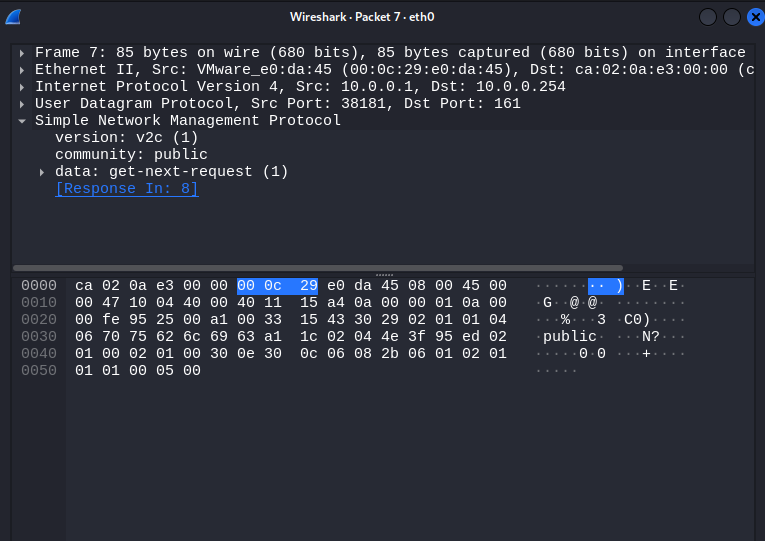Close the Packet 7 window
Viewport: 765px width, 541px height.
pyautogui.click(x=755, y=17)
